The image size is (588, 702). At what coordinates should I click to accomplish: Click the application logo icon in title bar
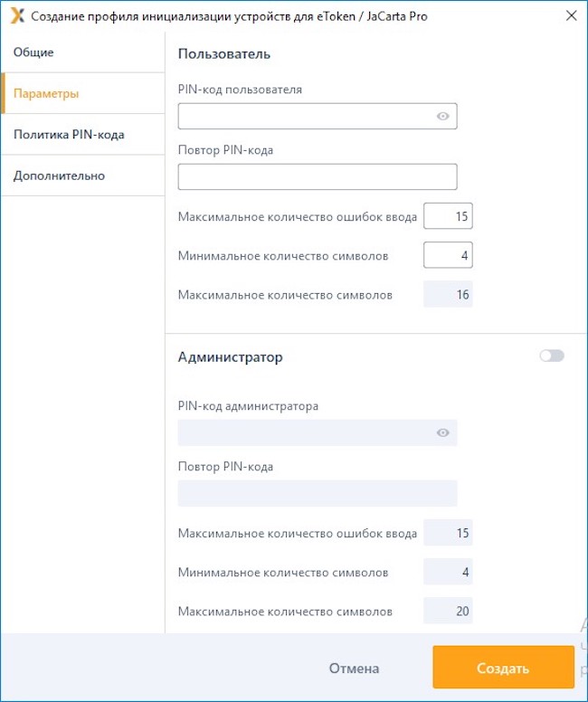point(16,16)
